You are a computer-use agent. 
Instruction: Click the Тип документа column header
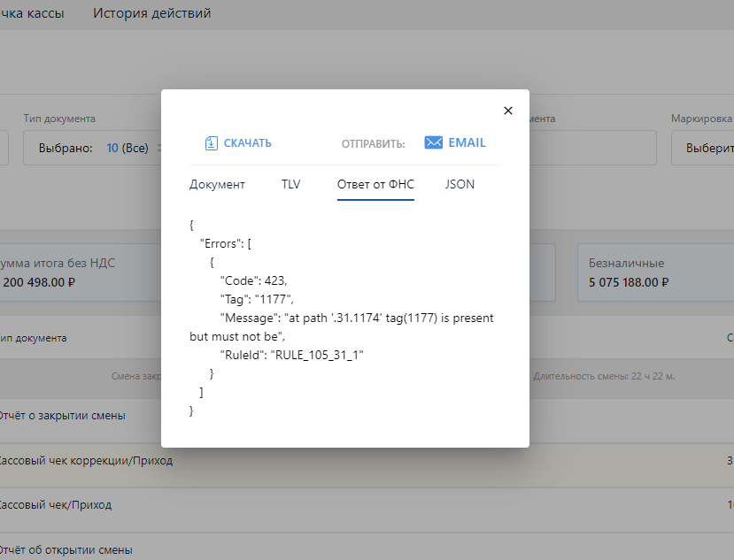(x=34, y=338)
